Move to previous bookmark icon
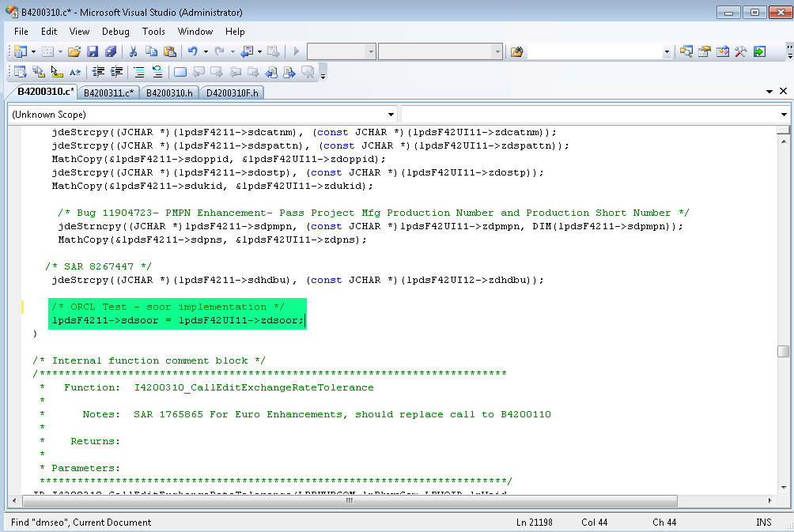794x532 pixels. (x=198, y=72)
